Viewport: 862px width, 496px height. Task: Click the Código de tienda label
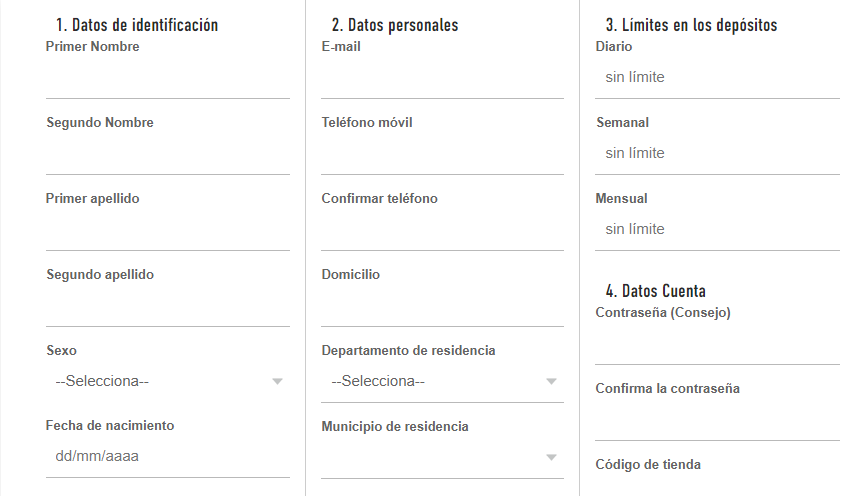(x=648, y=465)
